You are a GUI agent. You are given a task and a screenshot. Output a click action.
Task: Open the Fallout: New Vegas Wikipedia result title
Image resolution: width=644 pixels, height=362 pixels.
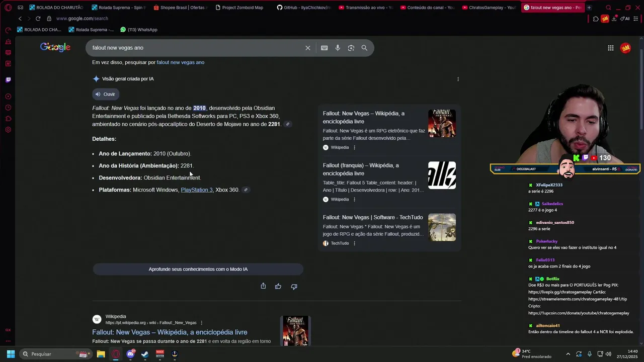tap(170, 332)
